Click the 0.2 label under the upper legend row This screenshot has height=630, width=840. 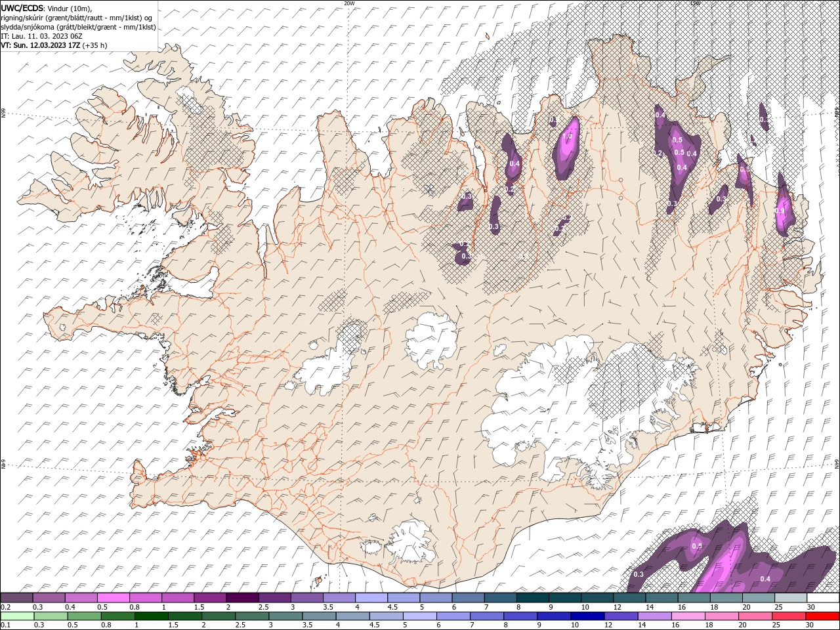point(5,607)
